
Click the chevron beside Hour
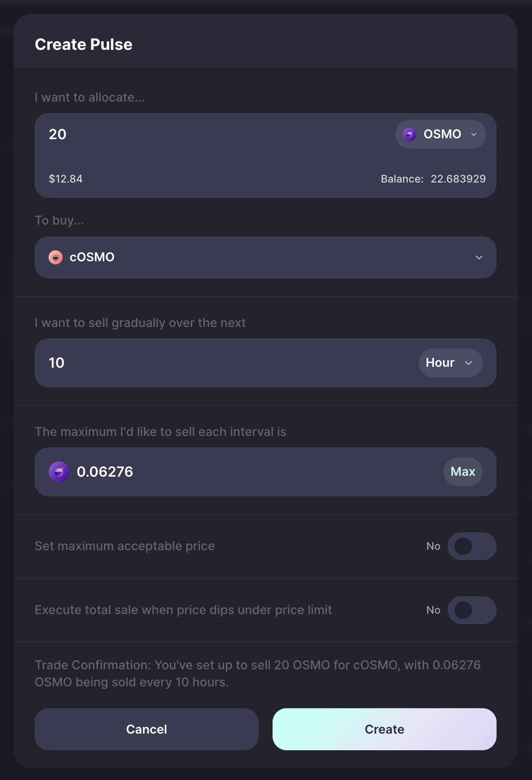[469, 363]
